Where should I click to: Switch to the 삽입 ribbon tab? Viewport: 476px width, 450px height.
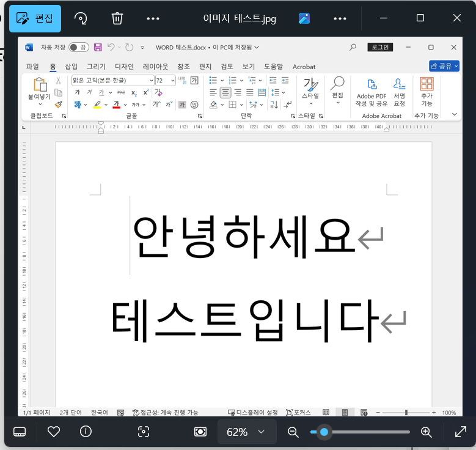coord(71,67)
